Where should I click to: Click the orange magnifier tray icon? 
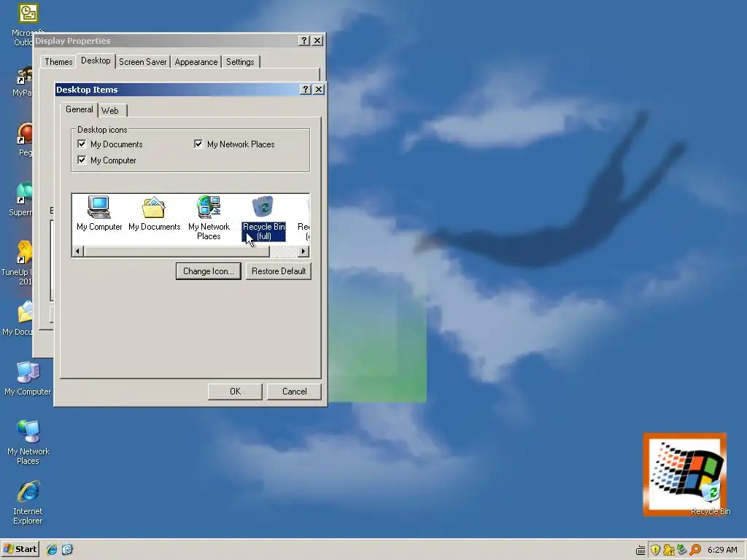[695, 550]
